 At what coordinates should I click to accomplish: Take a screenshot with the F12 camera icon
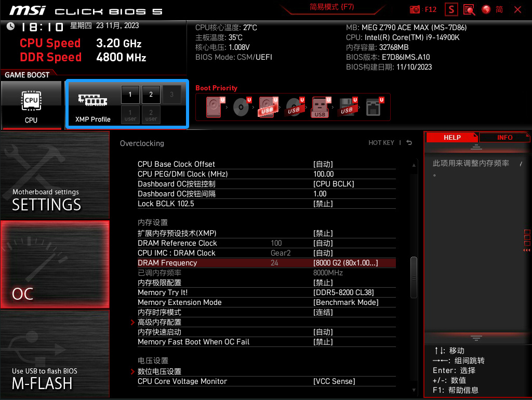414,9
